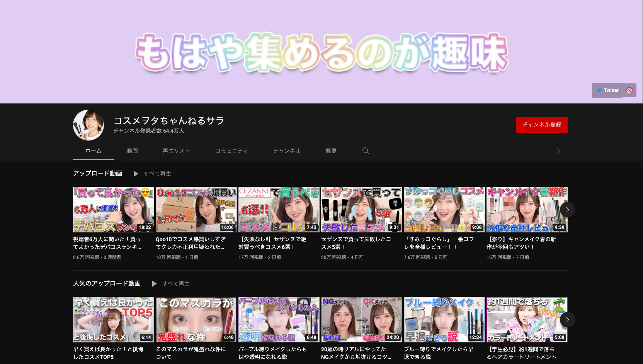Click title 「すみっコぐらし」一番コフレ
The height and width of the screenshot is (364, 643).
(x=439, y=243)
